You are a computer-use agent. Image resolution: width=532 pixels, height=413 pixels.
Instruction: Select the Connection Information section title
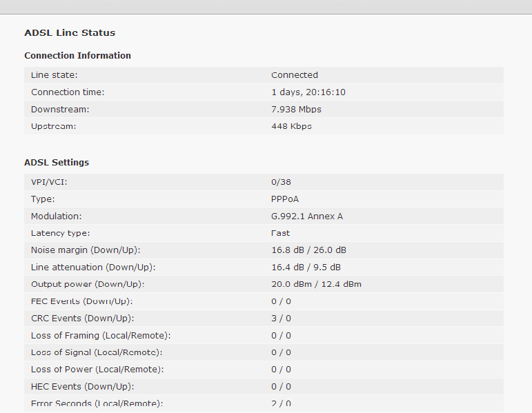pyautogui.click(x=77, y=56)
